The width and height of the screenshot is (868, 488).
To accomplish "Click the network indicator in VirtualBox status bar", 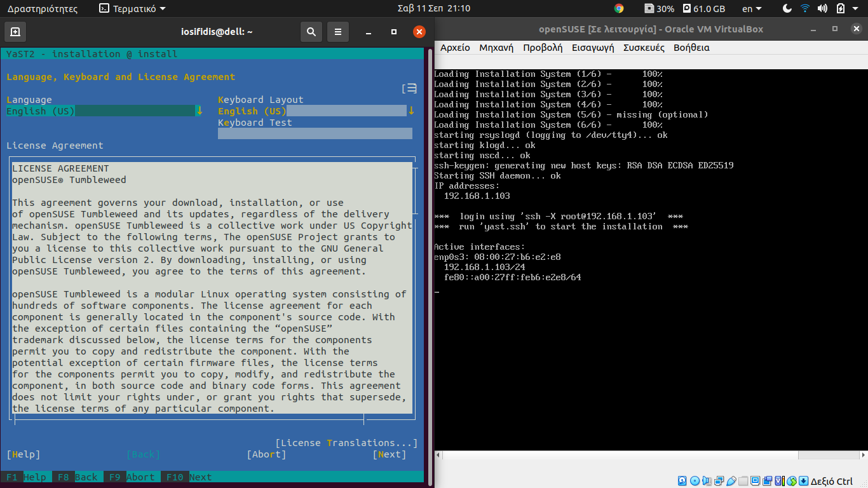I will coord(719,481).
